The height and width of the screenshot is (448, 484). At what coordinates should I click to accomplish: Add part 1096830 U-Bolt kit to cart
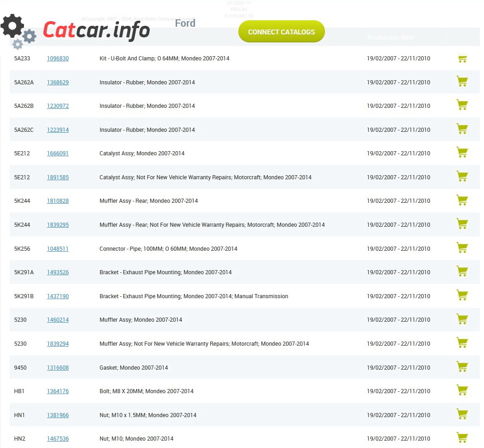click(462, 59)
